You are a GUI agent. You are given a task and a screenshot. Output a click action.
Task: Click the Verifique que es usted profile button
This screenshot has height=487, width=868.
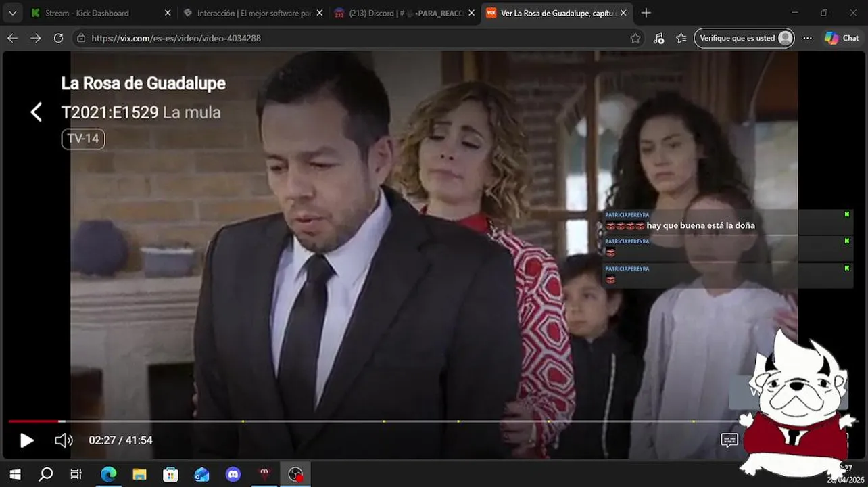744,38
